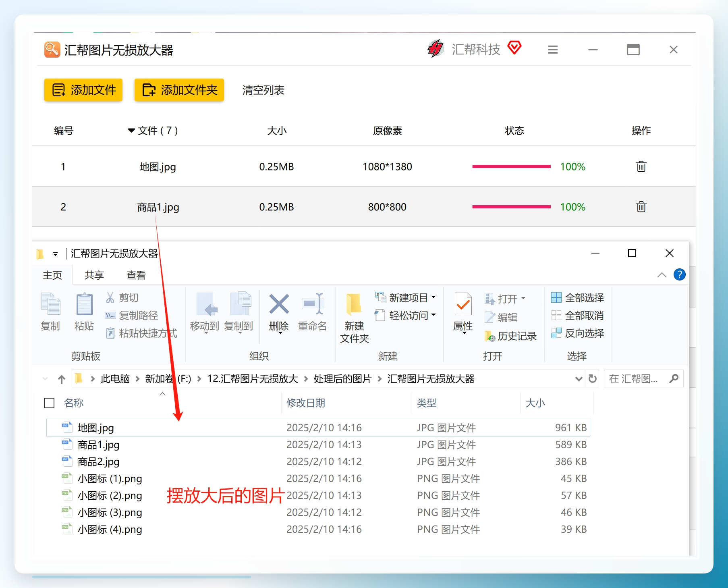Click the search magnifier icon in Explorer
This screenshot has width=728, height=588.
(674, 379)
